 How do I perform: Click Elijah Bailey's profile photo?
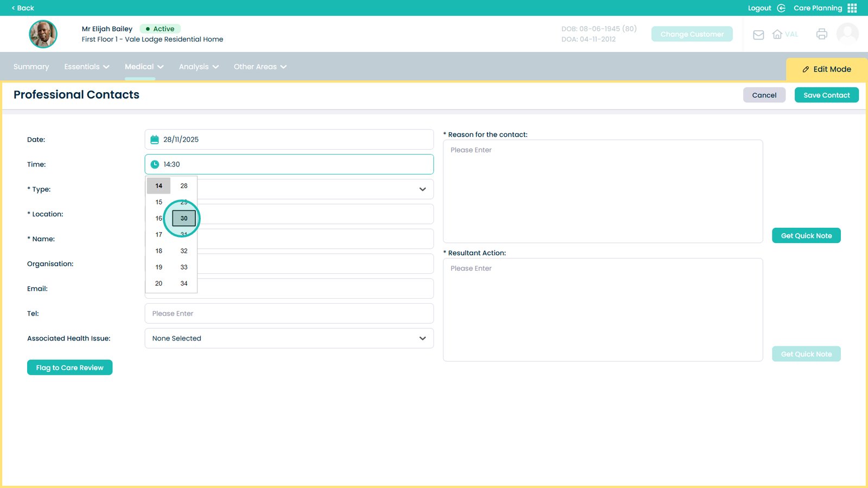tap(43, 34)
